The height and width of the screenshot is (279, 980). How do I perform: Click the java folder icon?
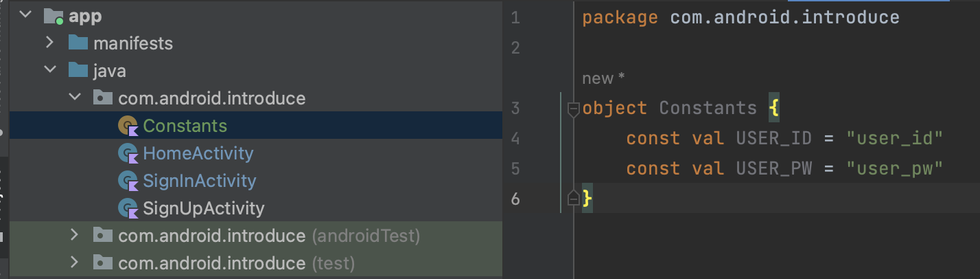[78, 71]
